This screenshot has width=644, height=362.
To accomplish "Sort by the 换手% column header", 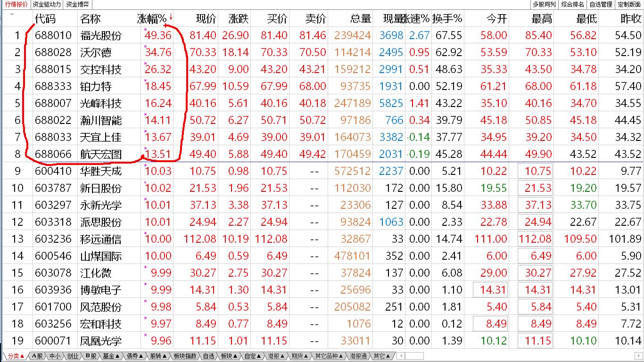I will (447, 19).
